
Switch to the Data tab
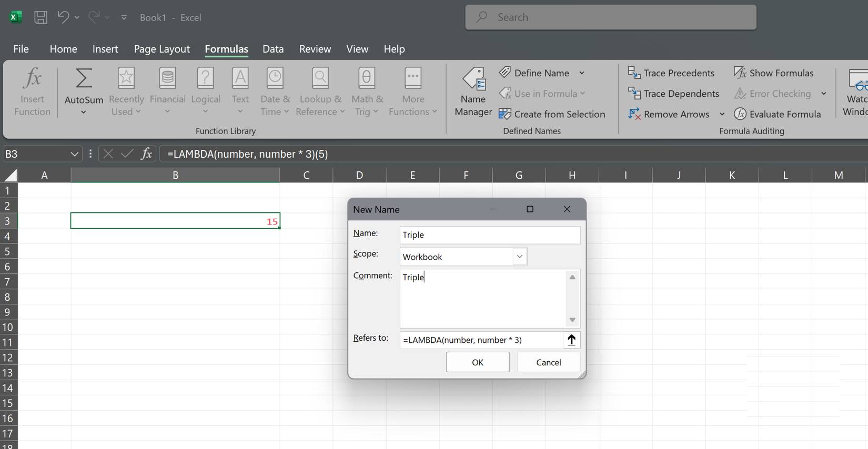click(273, 49)
